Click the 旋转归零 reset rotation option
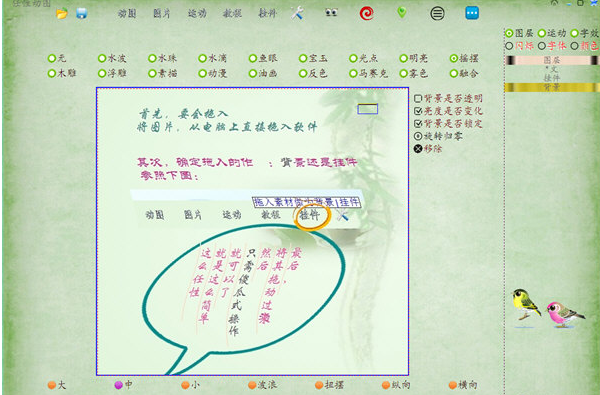Viewport: 600px width, 395px height. pyautogui.click(x=438, y=136)
